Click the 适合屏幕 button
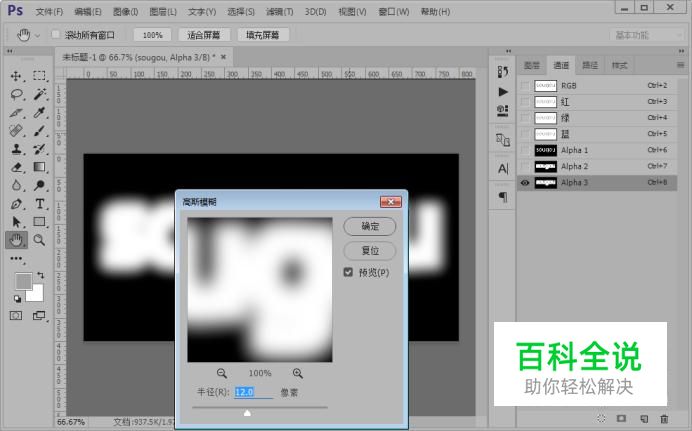Screen dimensions: 692x431 tap(203, 35)
